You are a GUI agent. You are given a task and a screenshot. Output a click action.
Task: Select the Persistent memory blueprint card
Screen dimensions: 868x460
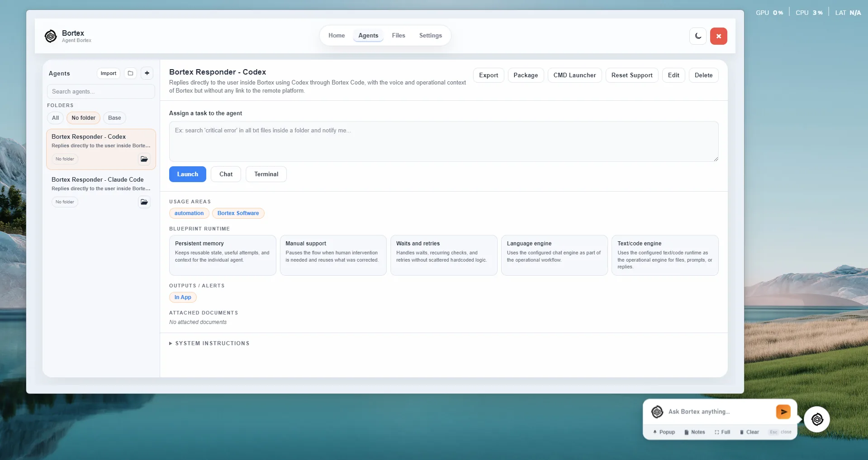coord(223,255)
